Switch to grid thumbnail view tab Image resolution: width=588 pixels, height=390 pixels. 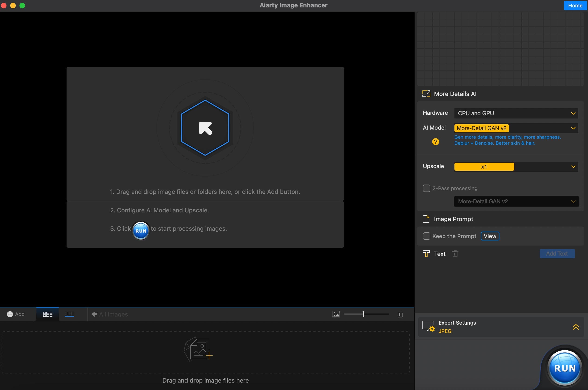click(48, 314)
